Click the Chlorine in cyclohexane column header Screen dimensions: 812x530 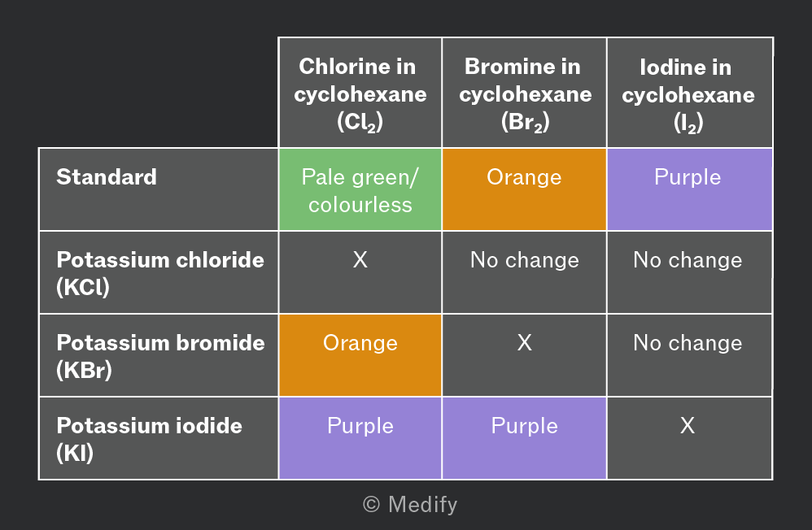pos(360,93)
